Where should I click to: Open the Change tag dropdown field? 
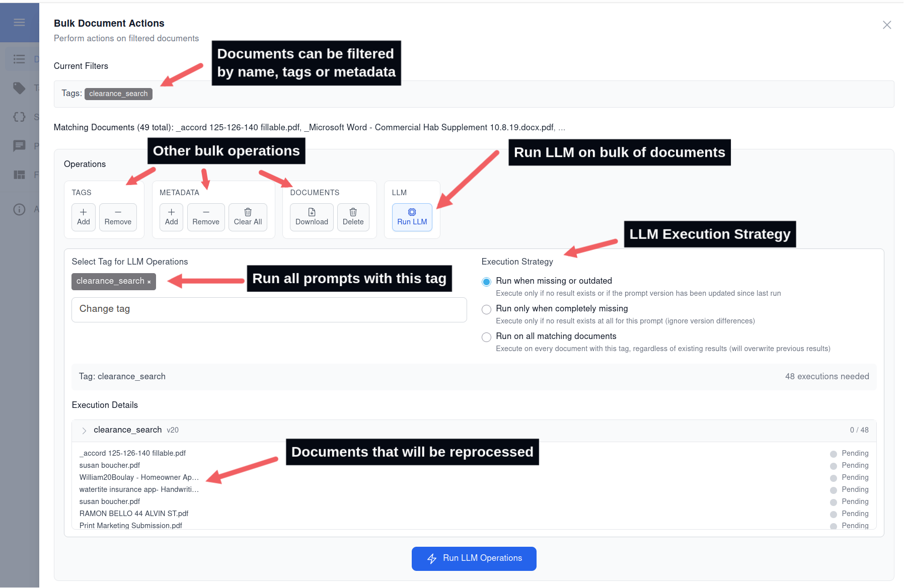pyautogui.click(x=269, y=309)
